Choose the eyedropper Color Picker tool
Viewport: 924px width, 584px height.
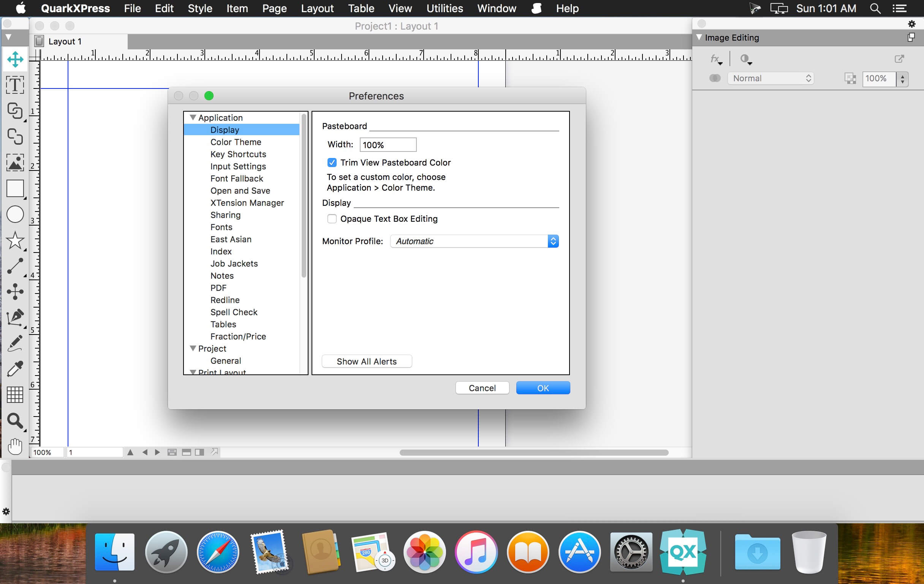15,369
